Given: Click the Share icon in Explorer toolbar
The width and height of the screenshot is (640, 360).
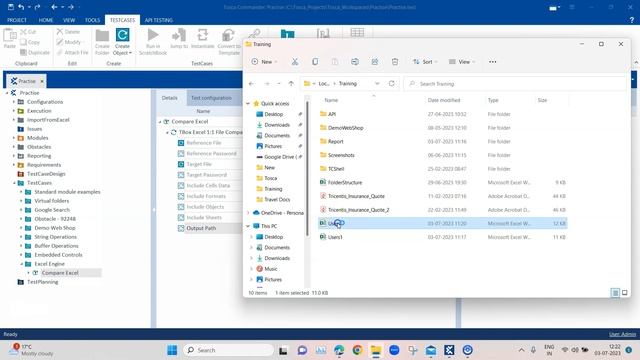Looking at the screenshot, I should click(x=375, y=62).
